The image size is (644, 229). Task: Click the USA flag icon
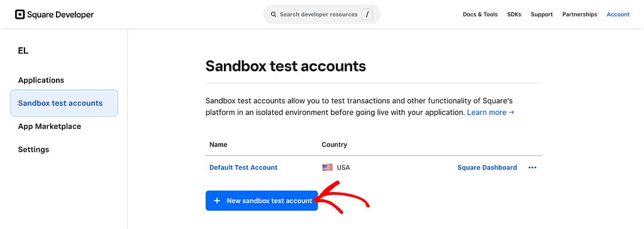327,167
